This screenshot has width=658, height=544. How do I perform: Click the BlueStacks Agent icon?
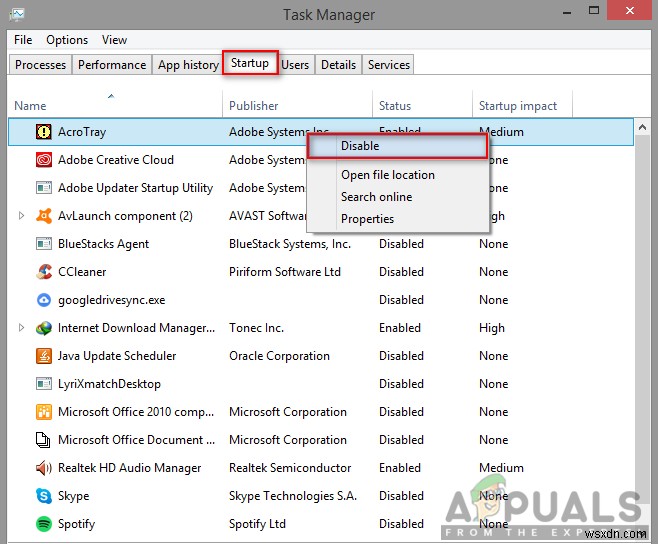44,244
